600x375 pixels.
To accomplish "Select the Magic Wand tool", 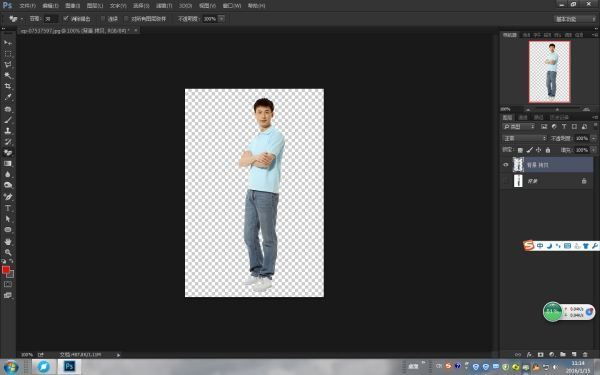I will click(x=8, y=75).
